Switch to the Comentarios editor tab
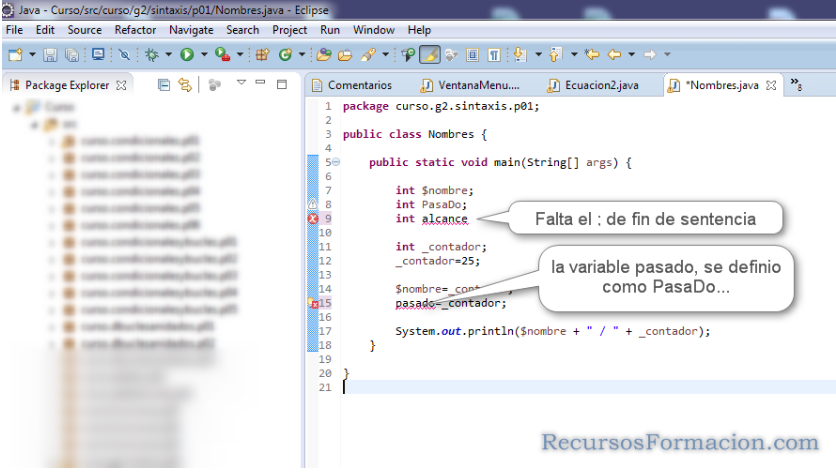Screen dimensions: 836x474 (x=352, y=85)
